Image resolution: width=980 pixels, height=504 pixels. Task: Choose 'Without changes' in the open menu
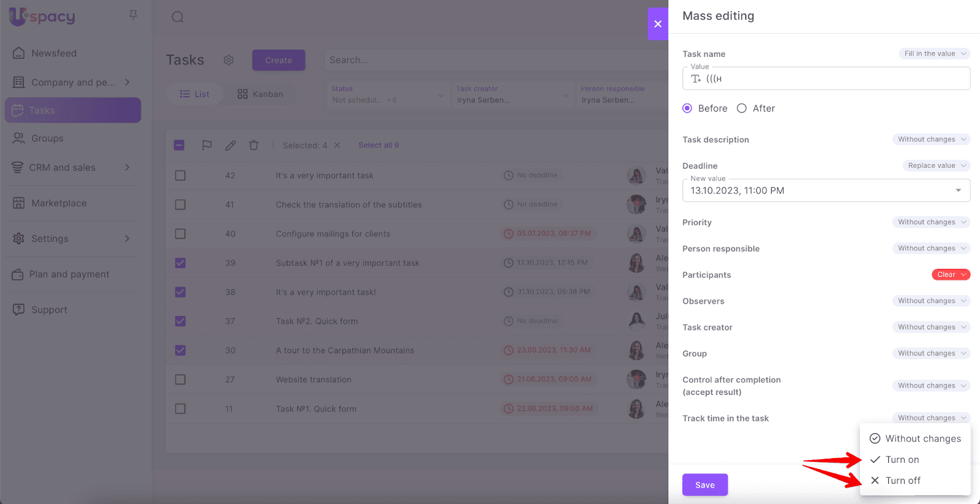click(x=915, y=438)
